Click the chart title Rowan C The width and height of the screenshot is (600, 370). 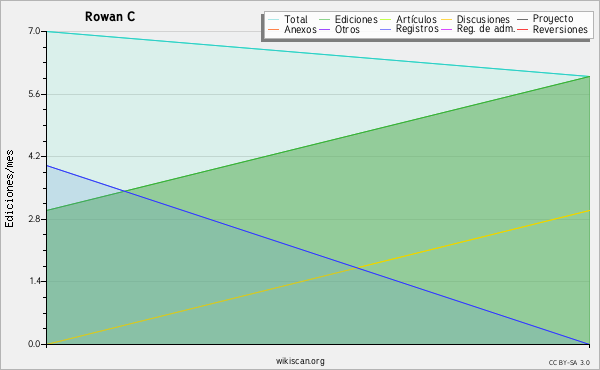110,17
